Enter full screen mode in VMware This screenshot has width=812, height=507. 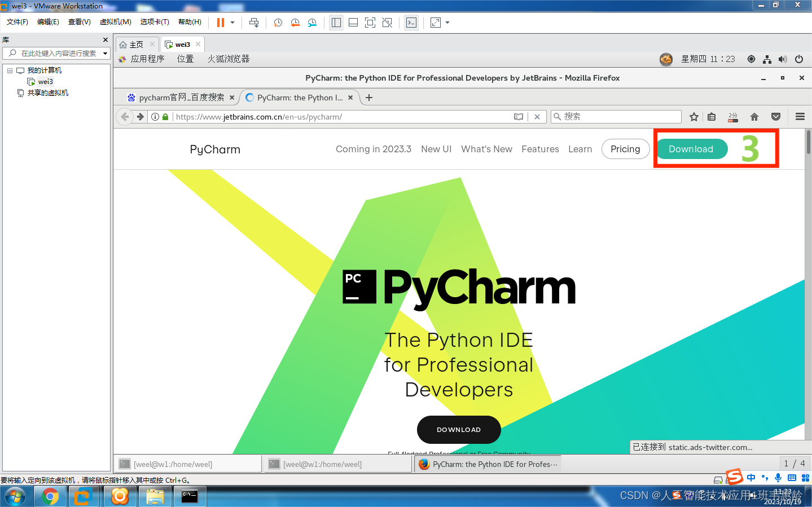(370, 23)
